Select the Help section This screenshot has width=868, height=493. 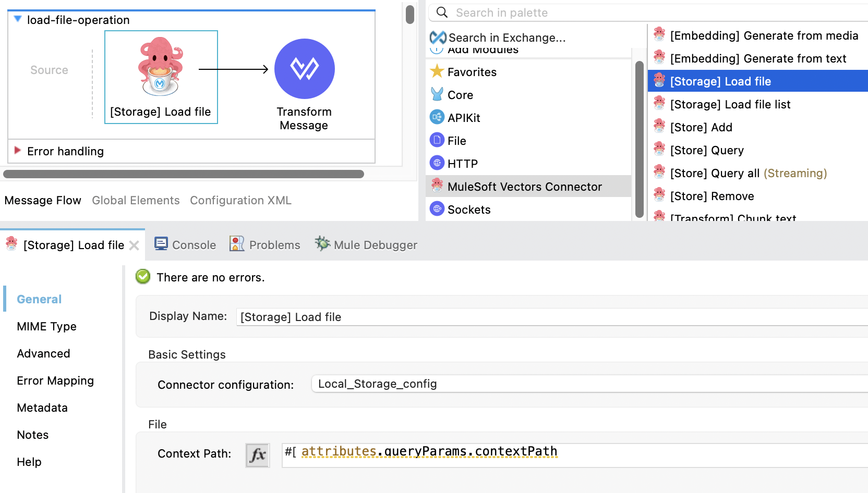(29, 462)
